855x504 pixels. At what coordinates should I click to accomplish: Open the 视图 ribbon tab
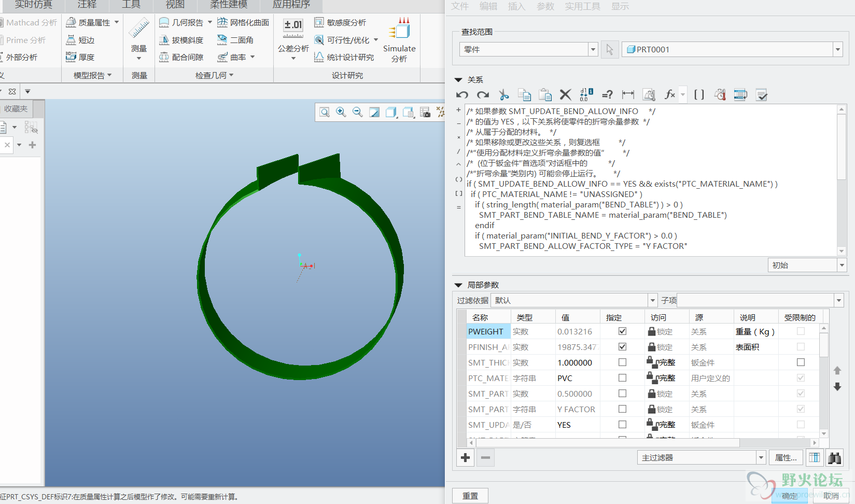tap(175, 5)
